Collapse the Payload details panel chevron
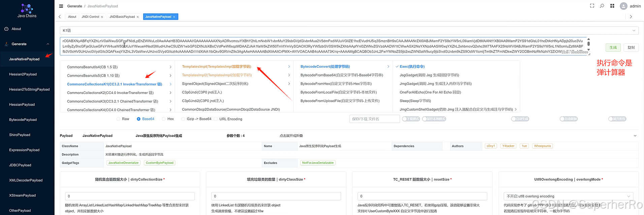The height and width of the screenshot is (215, 644). (x=635, y=136)
